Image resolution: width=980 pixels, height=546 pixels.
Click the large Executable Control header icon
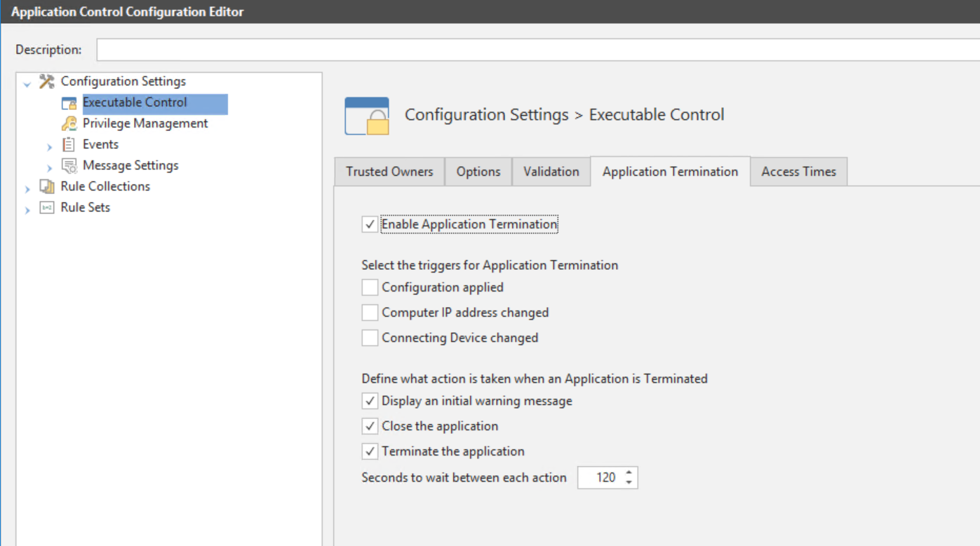[366, 116]
